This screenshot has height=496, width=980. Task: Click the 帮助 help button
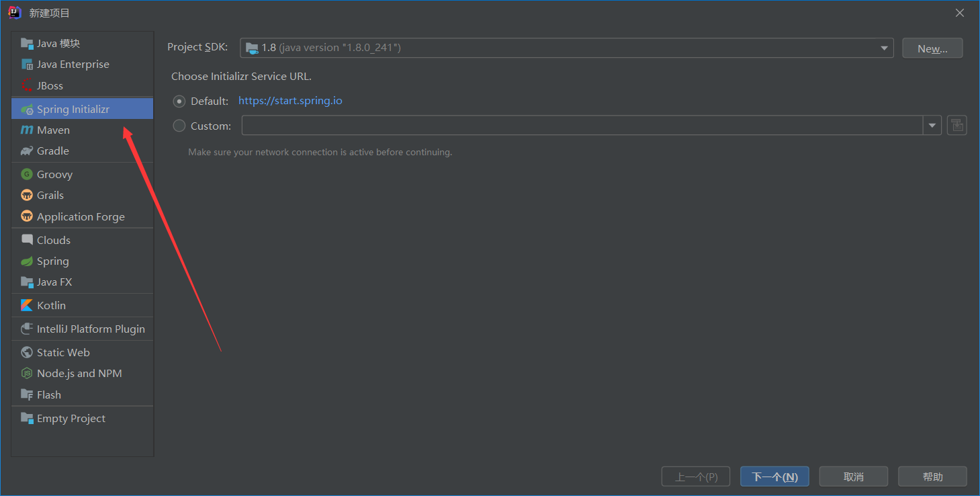tap(932, 477)
